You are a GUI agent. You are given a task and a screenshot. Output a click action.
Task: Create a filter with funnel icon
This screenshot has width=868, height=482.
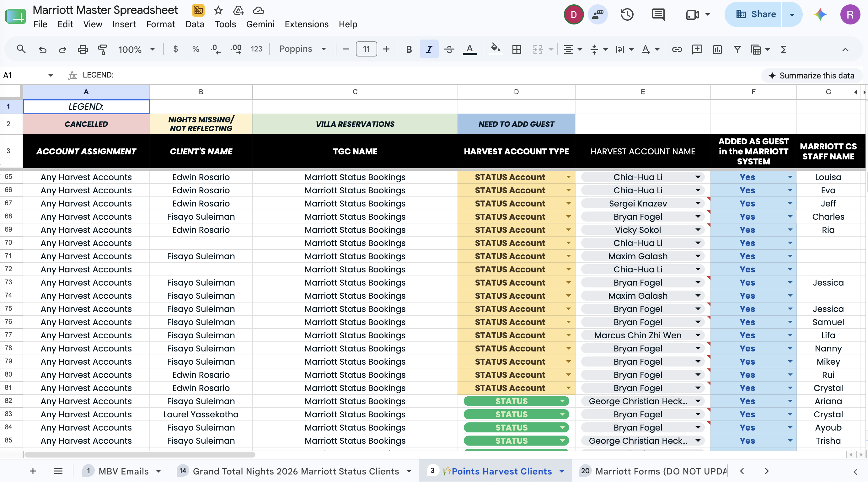click(737, 50)
